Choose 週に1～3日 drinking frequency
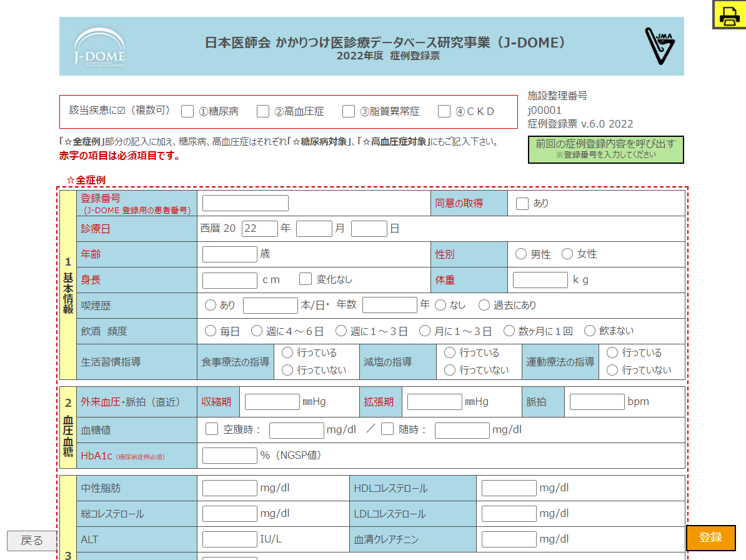Viewport: 746px width, 560px height. coord(341,331)
